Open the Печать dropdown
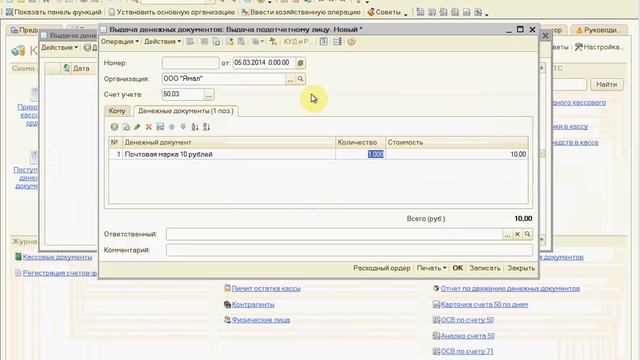640x360 pixels. point(431,268)
